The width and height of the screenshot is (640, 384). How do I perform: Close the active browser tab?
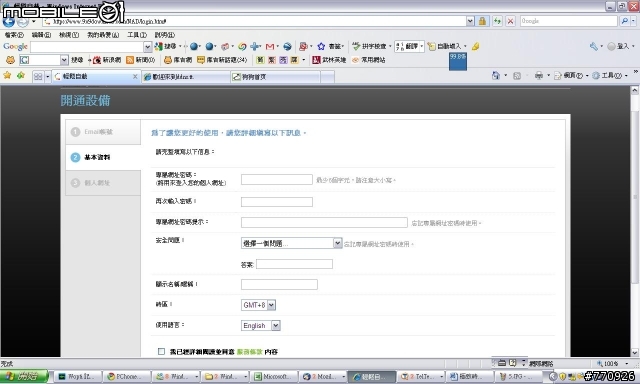point(135,76)
